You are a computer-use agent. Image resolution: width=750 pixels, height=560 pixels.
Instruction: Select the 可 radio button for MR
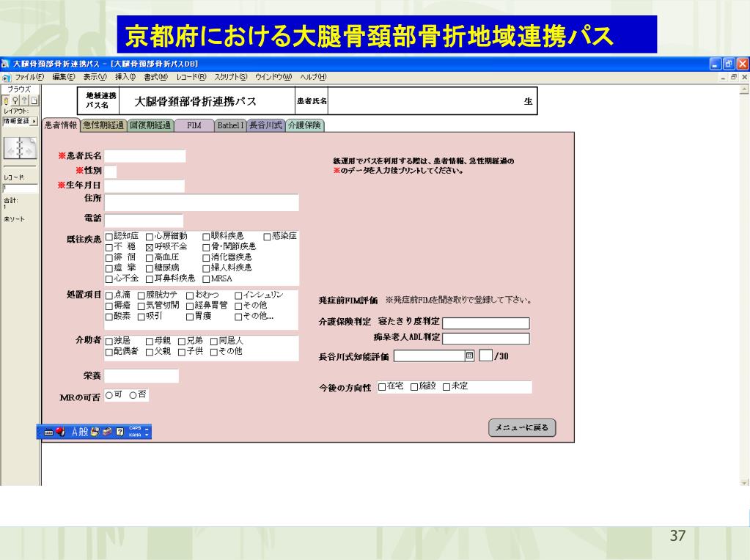[x=109, y=395]
